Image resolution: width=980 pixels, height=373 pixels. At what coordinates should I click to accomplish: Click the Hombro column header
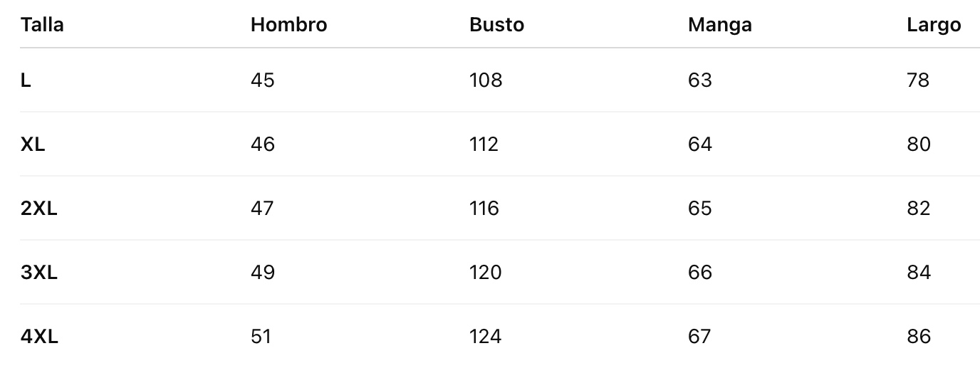coord(288,25)
